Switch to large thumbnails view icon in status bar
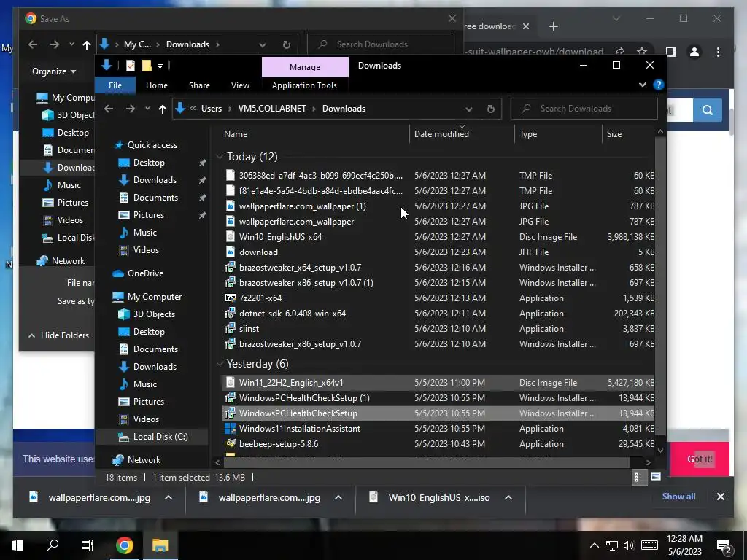 [656, 477]
